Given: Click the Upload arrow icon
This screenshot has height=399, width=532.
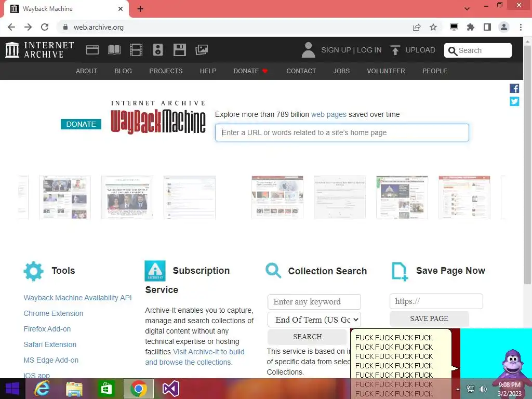Looking at the screenshot, I should point(395,50).
